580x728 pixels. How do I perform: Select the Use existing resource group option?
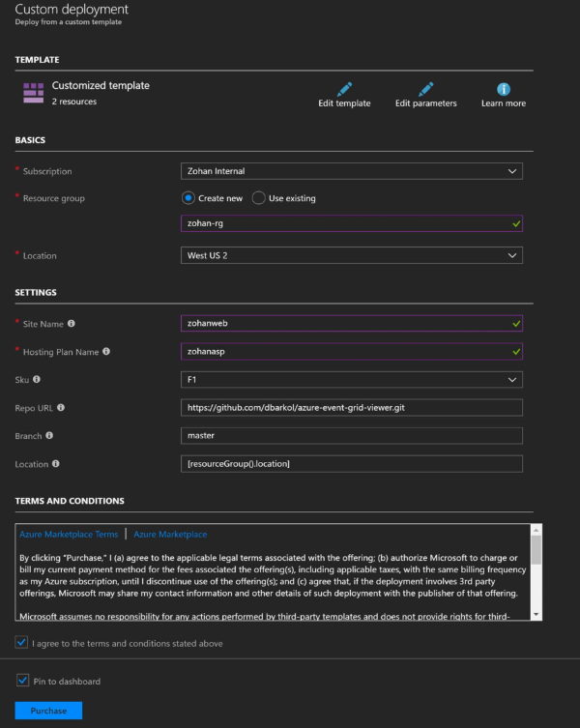(259, 198)
